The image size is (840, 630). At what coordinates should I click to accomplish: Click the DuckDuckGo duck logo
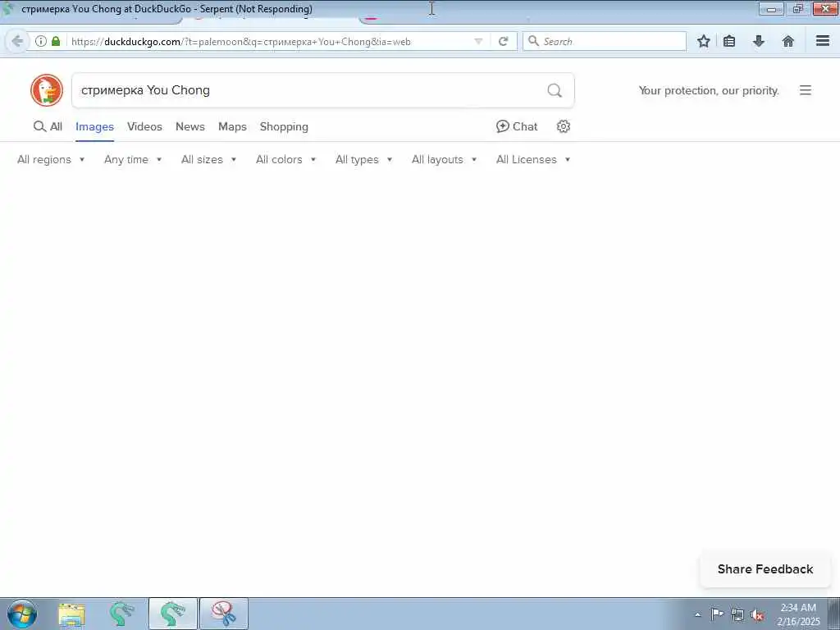(47, 90)
